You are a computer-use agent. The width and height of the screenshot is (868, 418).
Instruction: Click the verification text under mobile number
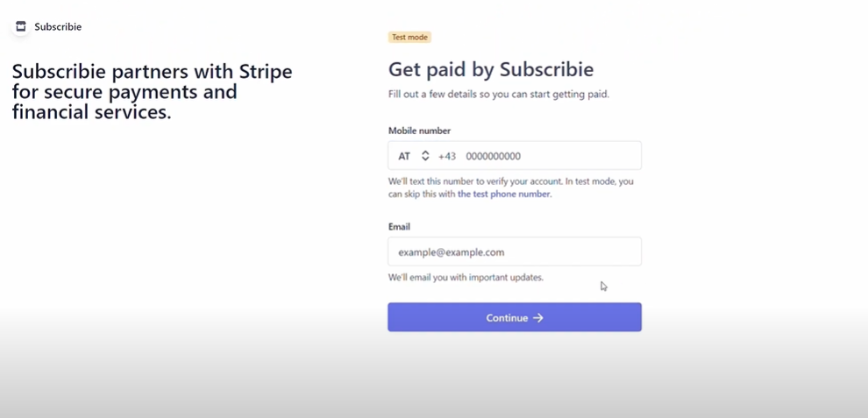(x=511, y=188)
